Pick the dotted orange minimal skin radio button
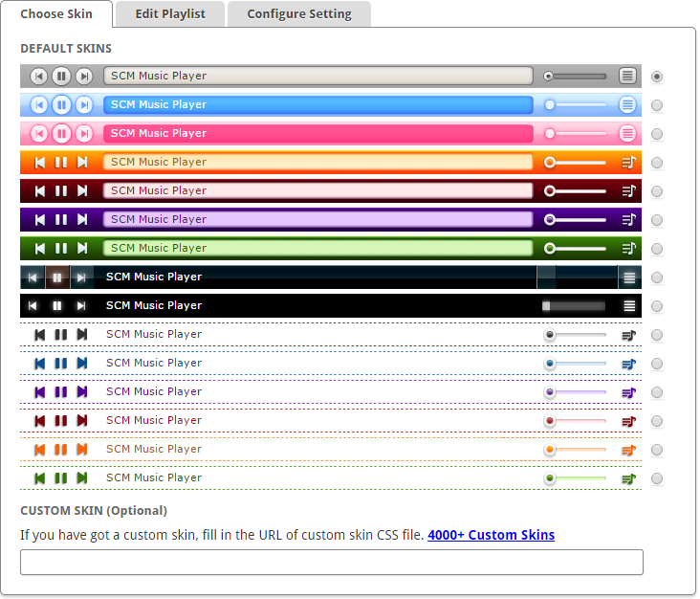Image resolution: width=700 pixels, height=599 pixels. (x=657, y=450)
